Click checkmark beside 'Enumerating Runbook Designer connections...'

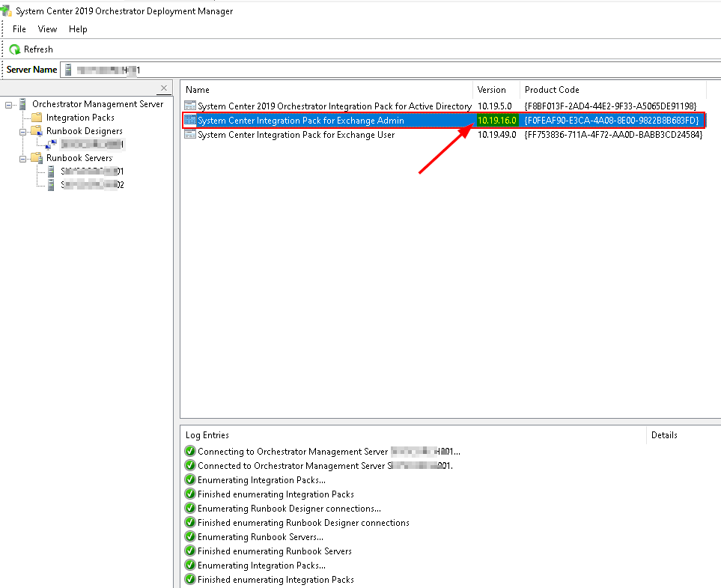190,508
